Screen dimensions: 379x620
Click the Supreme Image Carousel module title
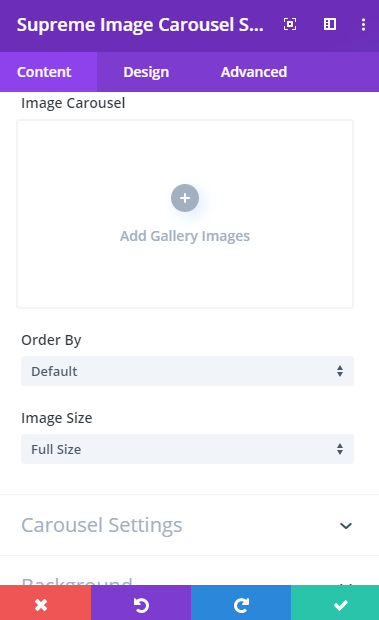(x=140, y=25)
